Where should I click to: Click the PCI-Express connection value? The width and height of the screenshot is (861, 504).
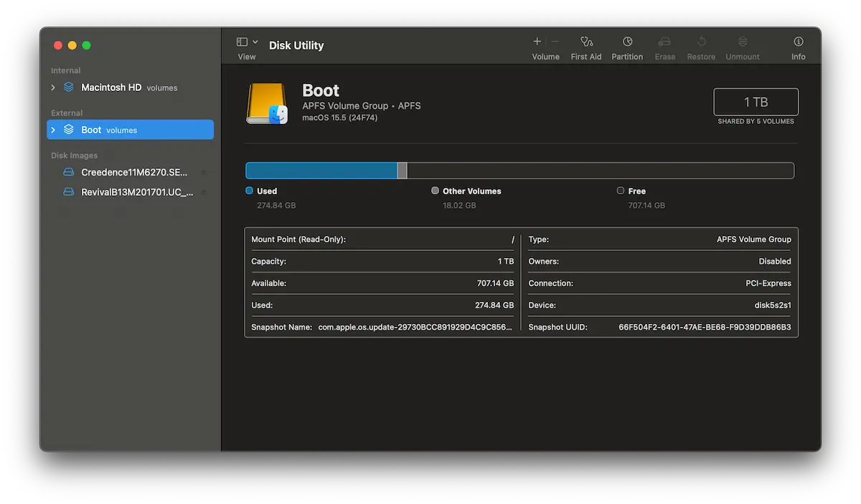(768, 283)
